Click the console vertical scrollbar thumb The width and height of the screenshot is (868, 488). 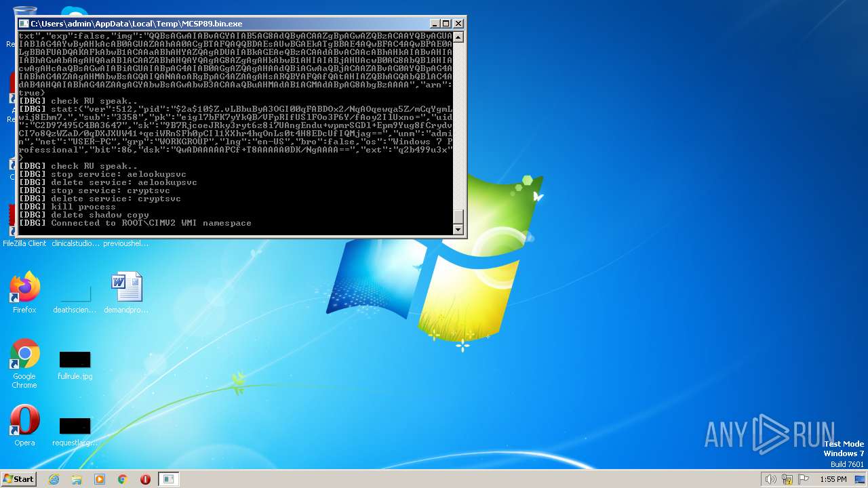coord(458,216)
